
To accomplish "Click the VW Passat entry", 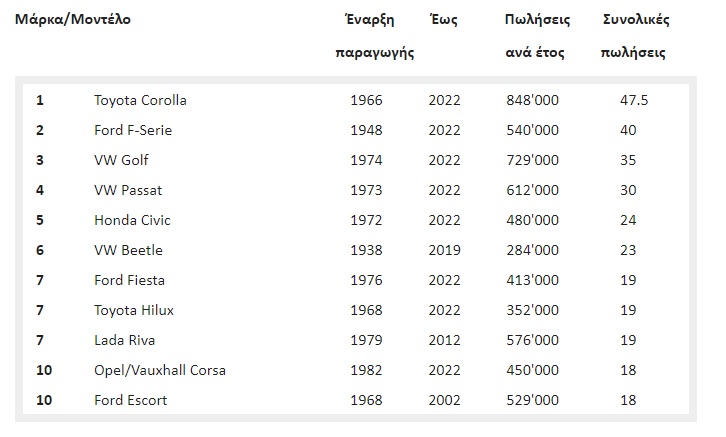I will click(128, 190).
